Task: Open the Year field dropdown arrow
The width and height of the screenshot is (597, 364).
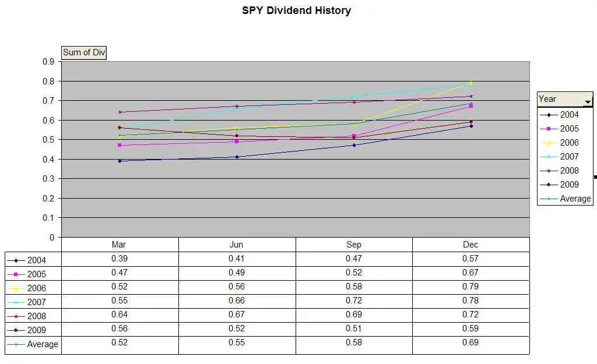Action: click(588, 101)
